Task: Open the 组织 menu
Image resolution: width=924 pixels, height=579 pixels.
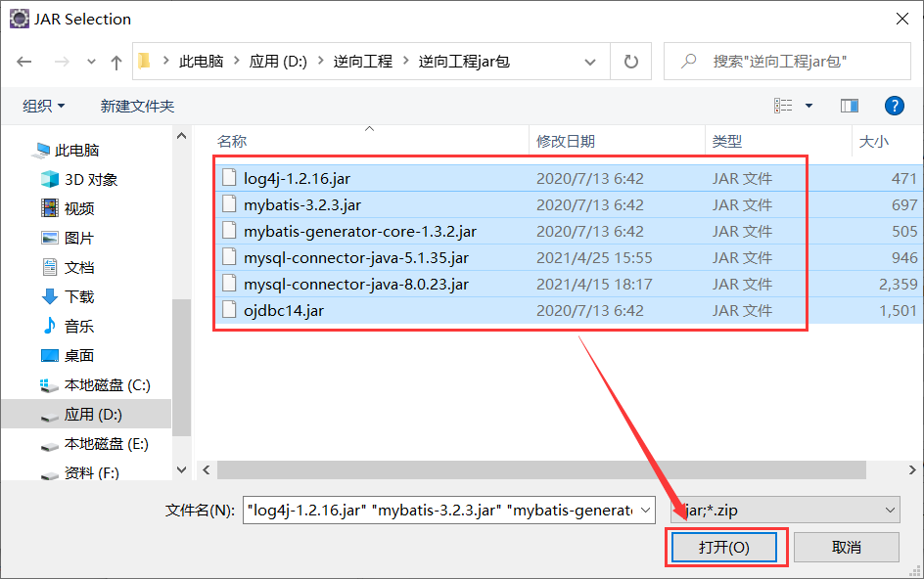Action: point(43,106)
